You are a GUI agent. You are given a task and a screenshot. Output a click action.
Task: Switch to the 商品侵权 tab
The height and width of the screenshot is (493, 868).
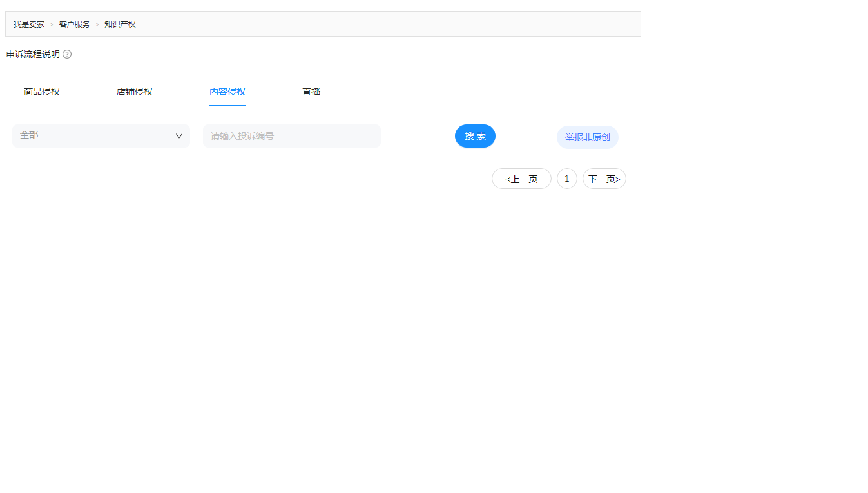[x=42, y=92]
